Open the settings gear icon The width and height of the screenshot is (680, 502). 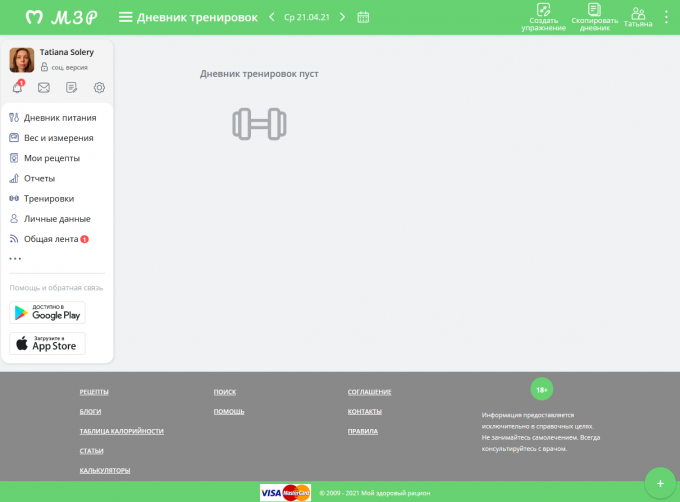[99, 87]
